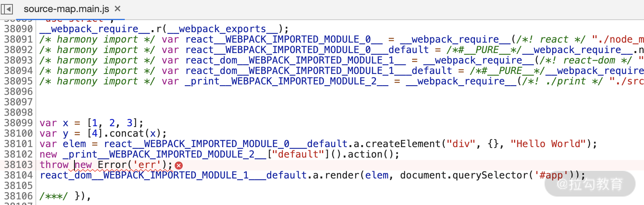644x205 pixels.
Task: Place cursor on the "Hello World" string
Action: click(548, 144)
